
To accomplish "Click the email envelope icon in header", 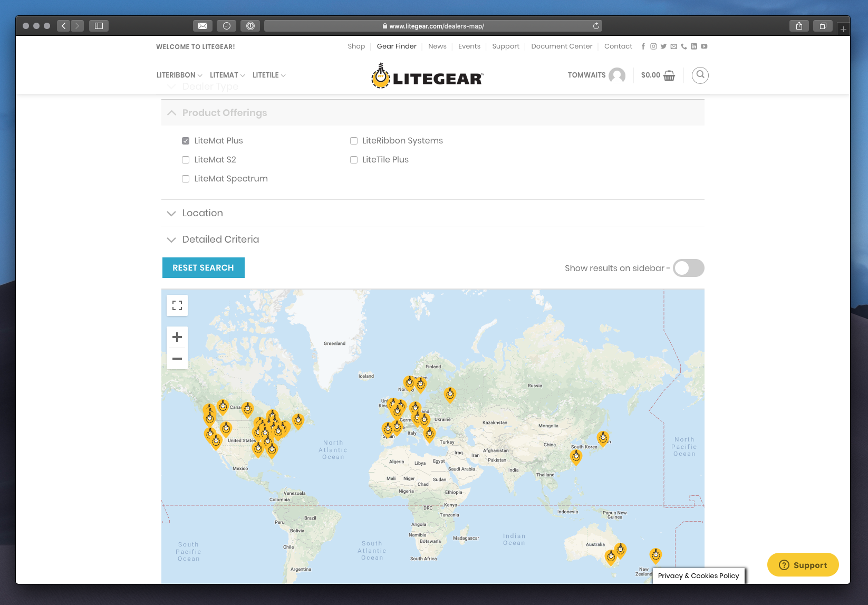I will (673, 46).
